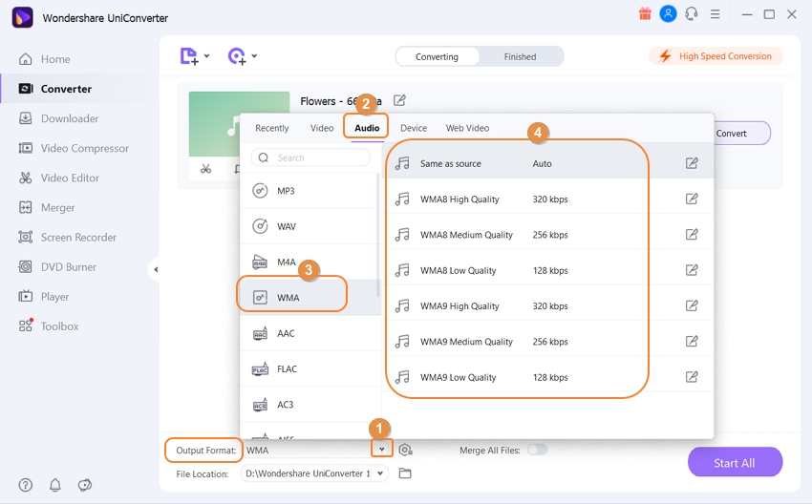812x504 pixels.
Task: Collapse the sidebar with the arrow handle
Action: [156, 269]
